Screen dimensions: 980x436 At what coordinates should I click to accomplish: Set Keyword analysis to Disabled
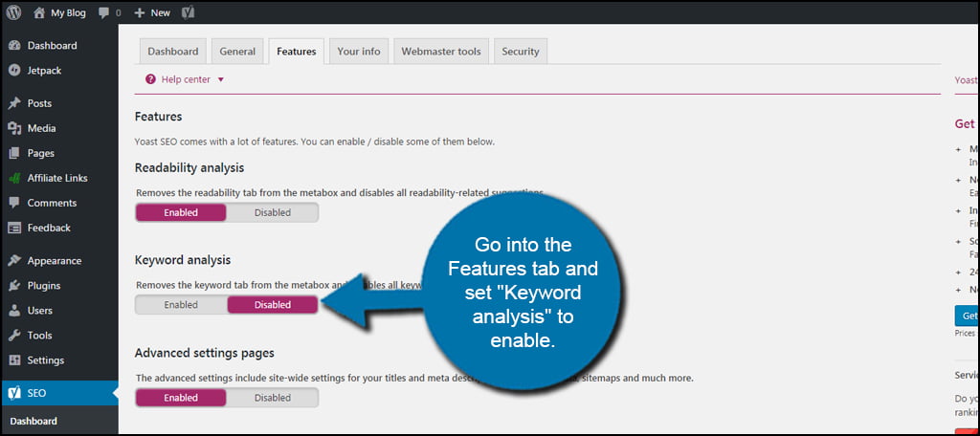273,305
